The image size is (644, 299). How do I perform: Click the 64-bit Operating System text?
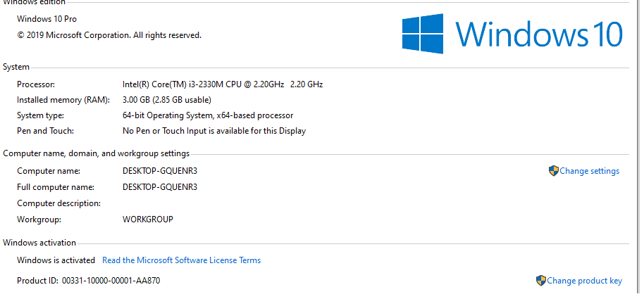(x=207, y=115)
